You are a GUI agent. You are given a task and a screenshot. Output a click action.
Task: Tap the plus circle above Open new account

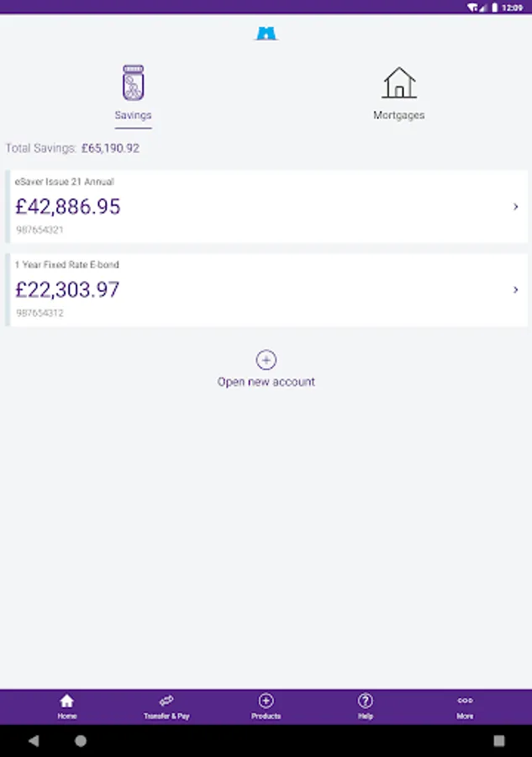266,360
